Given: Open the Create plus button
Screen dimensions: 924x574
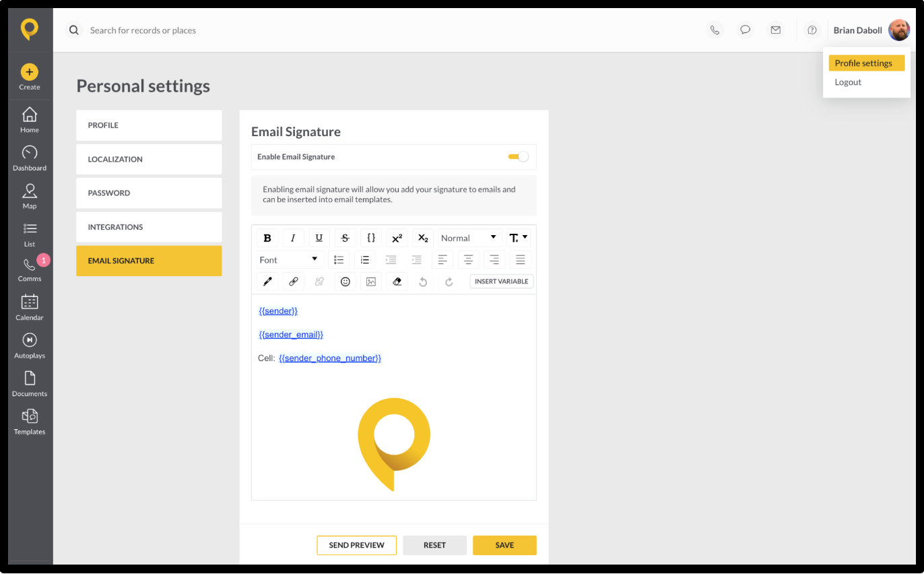Looking at the screenshot, I should click(x=30, y=72).
